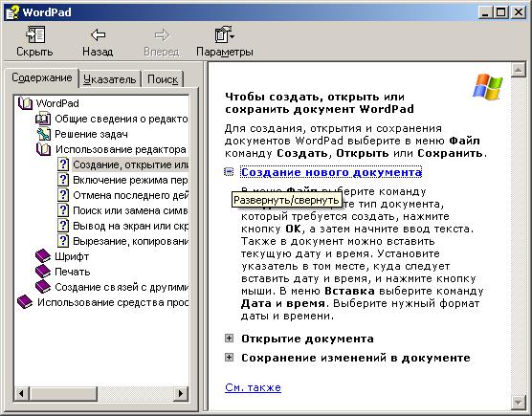Viewport: 532px width, 416px height.
Task: Open Общие сведения о редакторе topic
Action: click(x=122, y=119)
